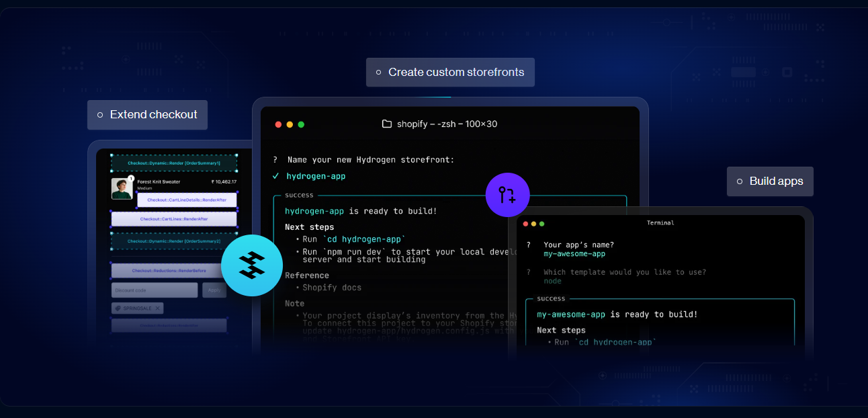Click the yellow dot in shopify terminal
Image resolution: width=868 pixels, height=418 pixels.
290,124
